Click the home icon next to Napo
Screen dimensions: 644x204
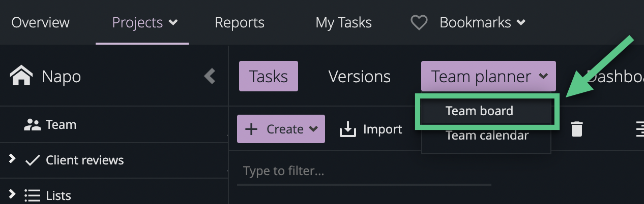point(21,77)
